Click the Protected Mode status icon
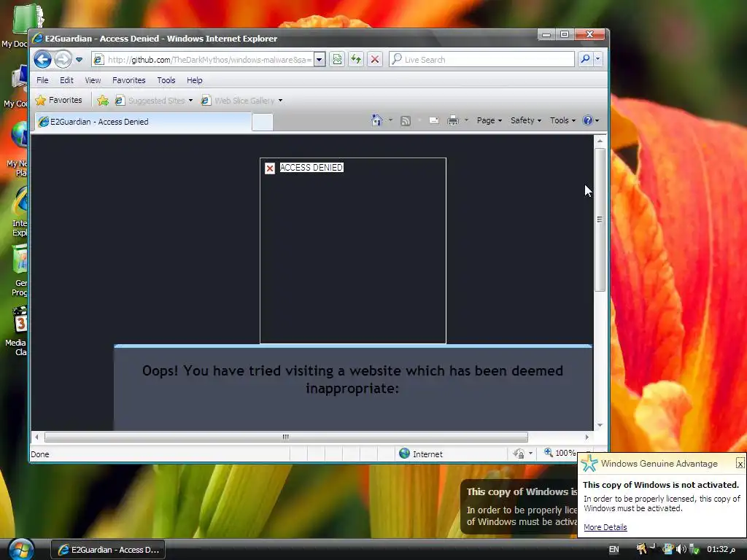The image size is (747, 560). (x=519, y=454)
